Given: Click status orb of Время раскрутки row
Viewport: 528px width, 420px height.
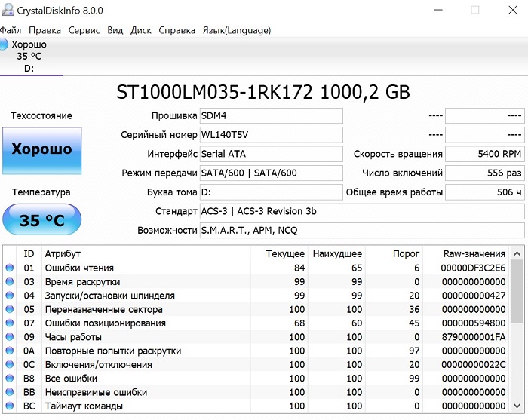Looking at the screenshot, I should tap(9, 282).
